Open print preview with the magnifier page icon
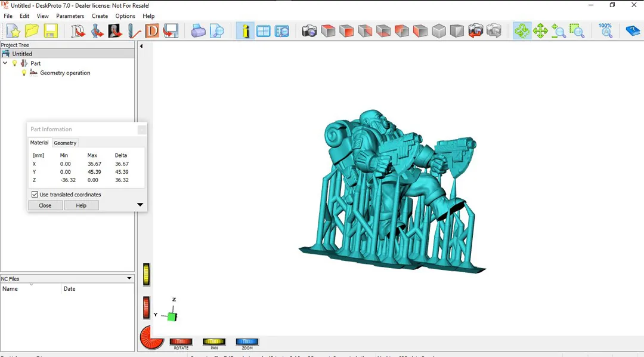644x357 pixels. point(217,31)
